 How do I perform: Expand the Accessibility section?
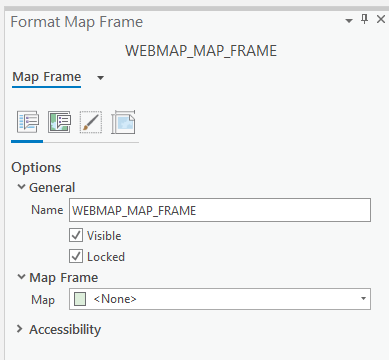point(20,329)
